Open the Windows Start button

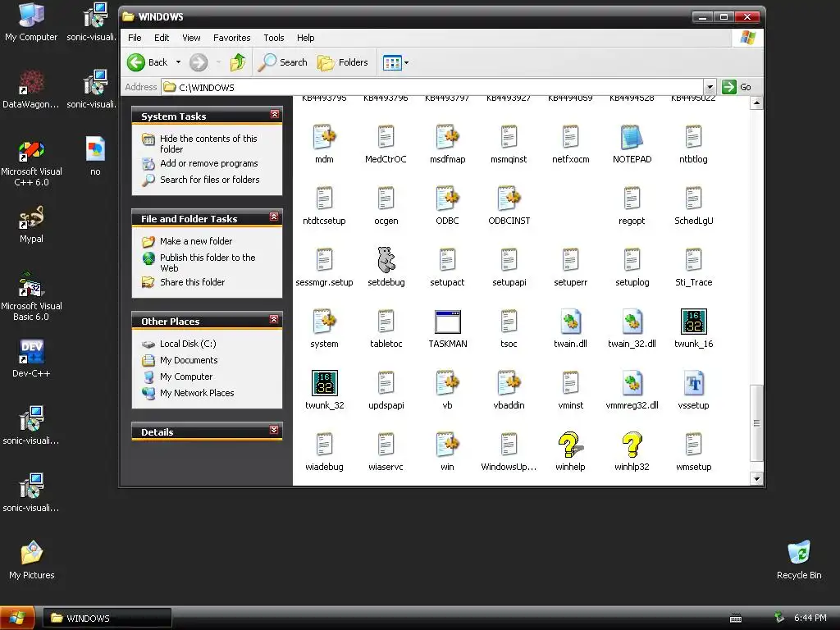coord(18,619)
